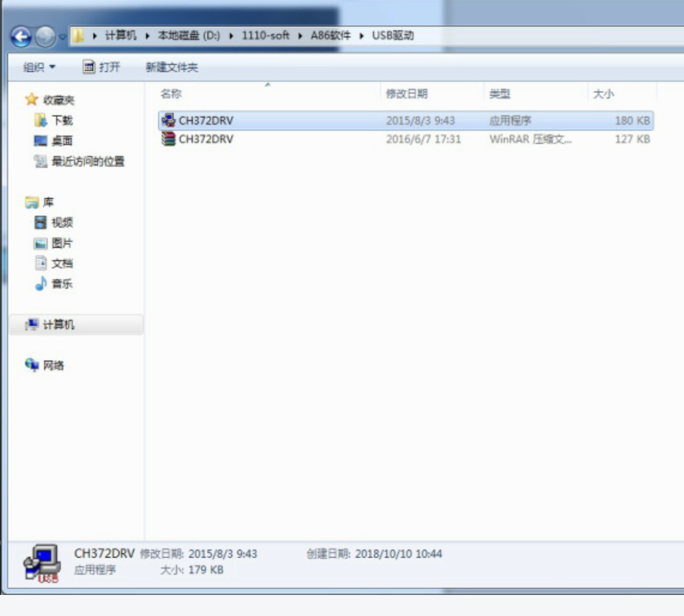
Task: Open the 音乐 library
Action: click(x=62, y=284)
